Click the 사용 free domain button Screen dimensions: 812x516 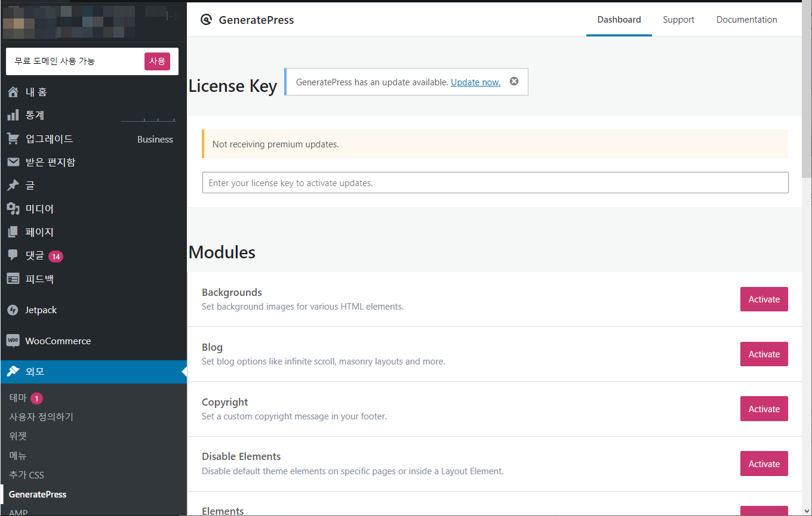point(157,61)
